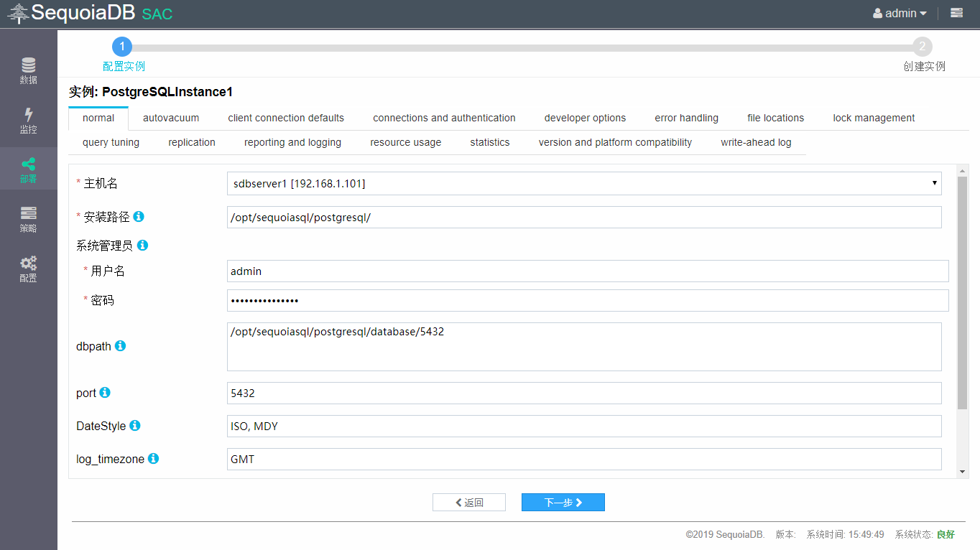Image resolution: width=980 pixels, height=550 pixels.
Task: Click the 返回 (Back) button
Action: pyautogui.click(x=468, y=502)
